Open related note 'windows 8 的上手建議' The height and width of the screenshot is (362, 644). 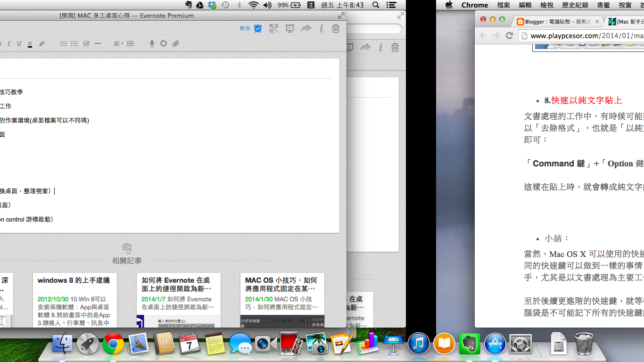(x=75, y=300)
